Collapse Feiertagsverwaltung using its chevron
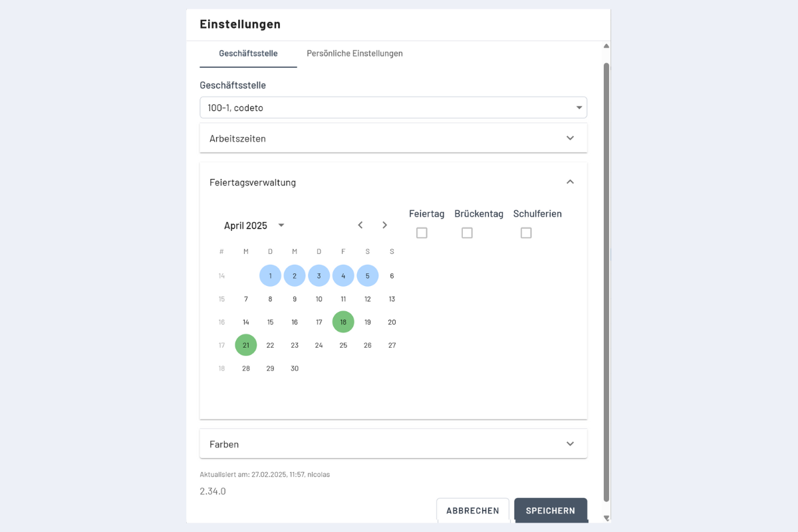Viewport: 798px width, 532px height. 570,181
